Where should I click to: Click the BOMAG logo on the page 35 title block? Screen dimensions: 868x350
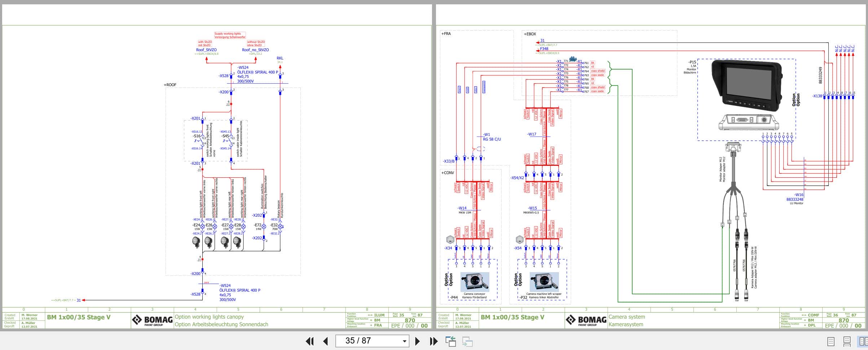(152, 320)
